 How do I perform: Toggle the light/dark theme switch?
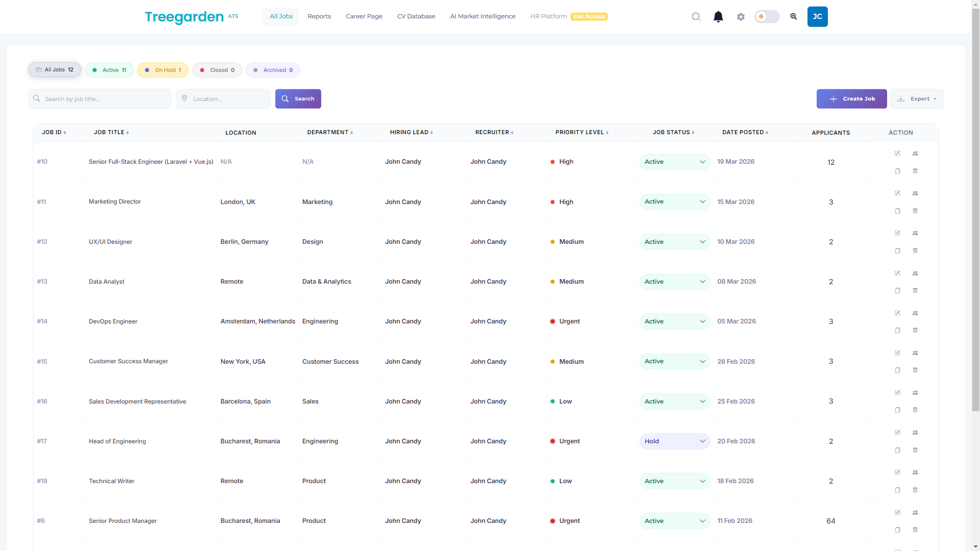coord(767,17)
